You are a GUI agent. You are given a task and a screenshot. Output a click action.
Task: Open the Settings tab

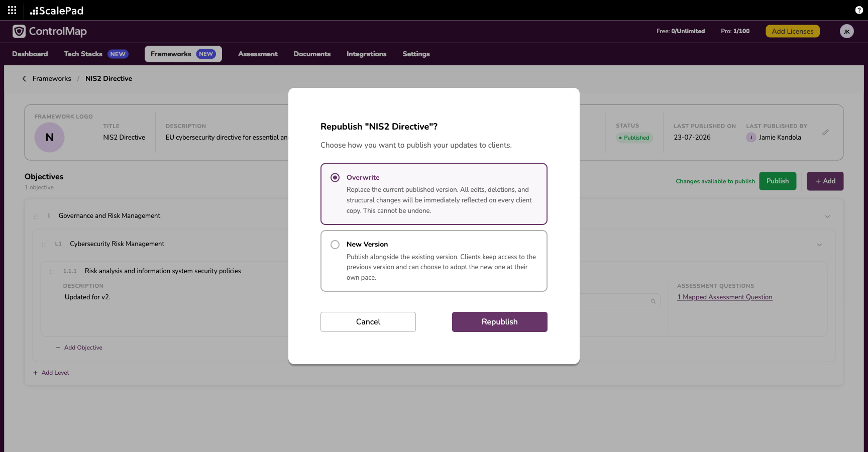tap(416, 54)
